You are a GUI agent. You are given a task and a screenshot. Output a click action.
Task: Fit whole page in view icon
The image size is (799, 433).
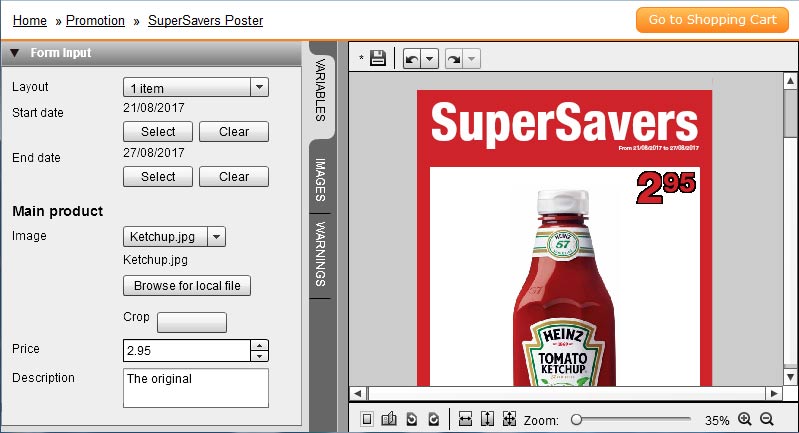509,419
